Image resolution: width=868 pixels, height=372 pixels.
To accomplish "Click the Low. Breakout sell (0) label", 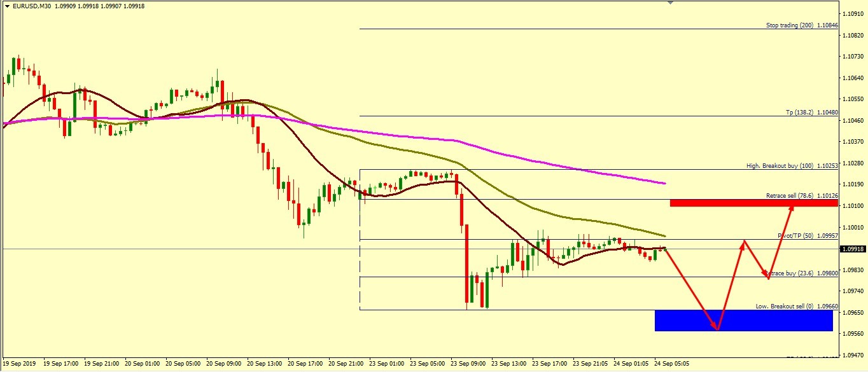I will [797, 306].
